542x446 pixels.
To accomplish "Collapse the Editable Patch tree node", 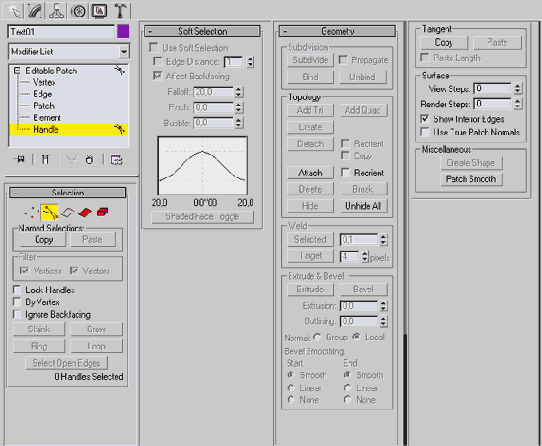I will pos(16,71).
